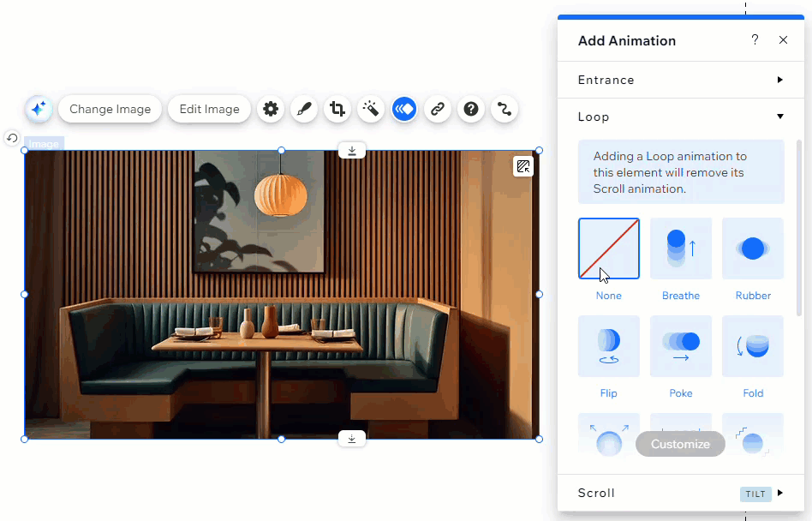Click the magic wand AI tools icon
This screenshot has height=521, width=812.
tap(371, 109)
